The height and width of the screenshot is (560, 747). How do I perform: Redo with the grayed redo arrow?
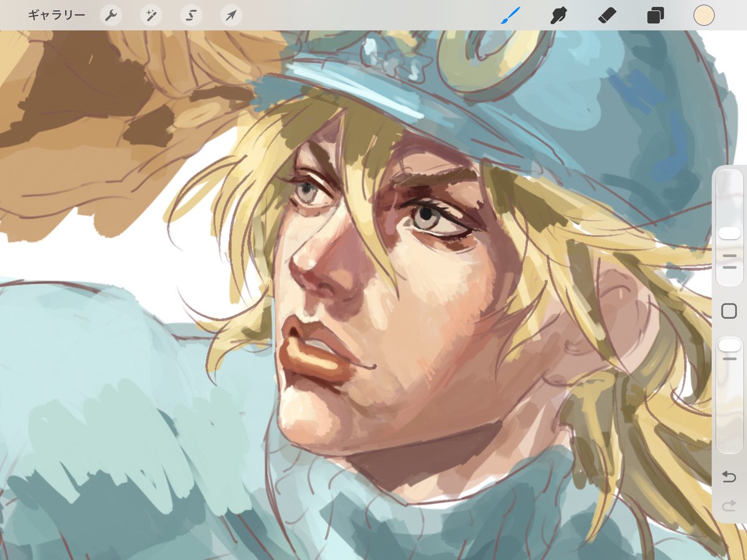tap(729, 506)
